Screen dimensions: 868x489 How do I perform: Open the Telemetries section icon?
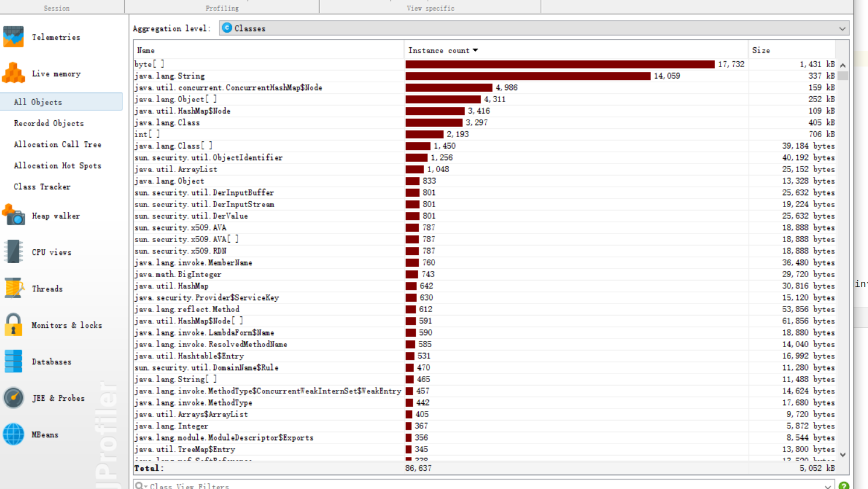pos(13,37)
